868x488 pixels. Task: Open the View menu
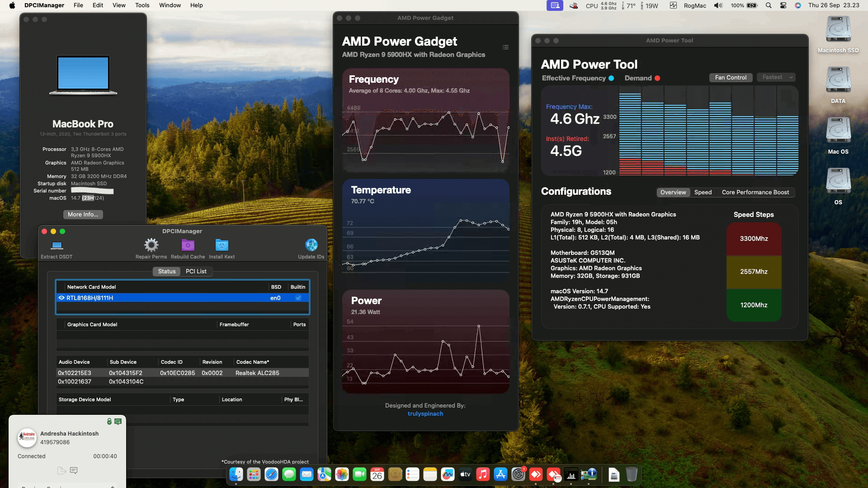pyautogui.click(x=119, y=5)
